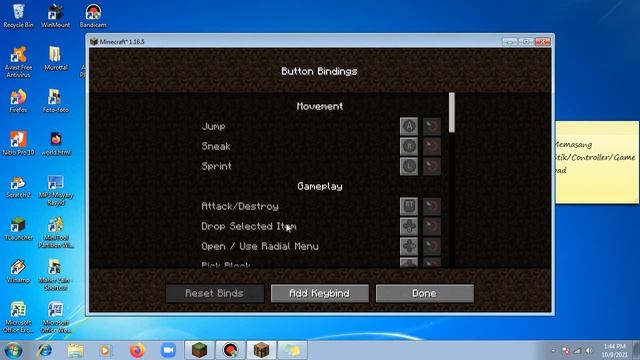Select the Recycle Bin desktop icon
Image resolution: width=640 pixels, height=360 pixels.
pyautogui.click(x=18, y=16)
